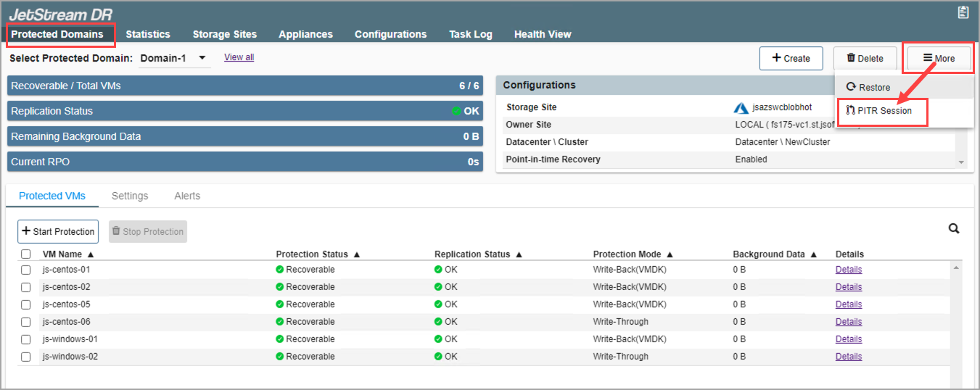Open the View all link

pos(239,57)
